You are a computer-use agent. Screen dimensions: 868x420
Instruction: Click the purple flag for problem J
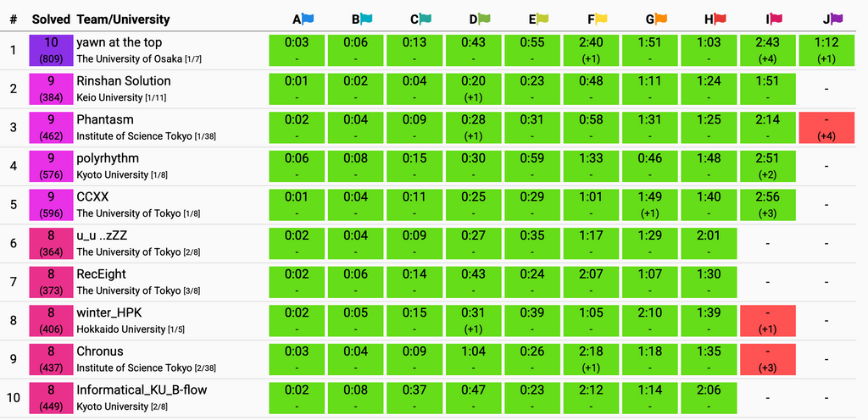pyautogui.click(x=837, y=19)
